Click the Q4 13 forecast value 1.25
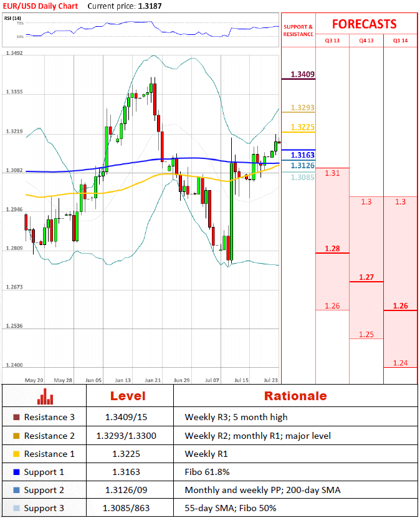 [366, 334]
